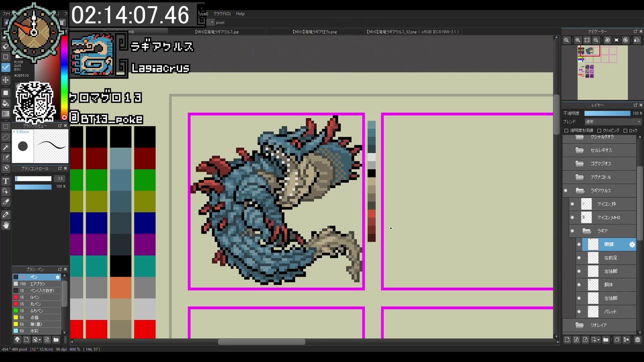Expand the セルレギオス layer folder
Viewport: 644px width, 362px height.
pos(580,150)
